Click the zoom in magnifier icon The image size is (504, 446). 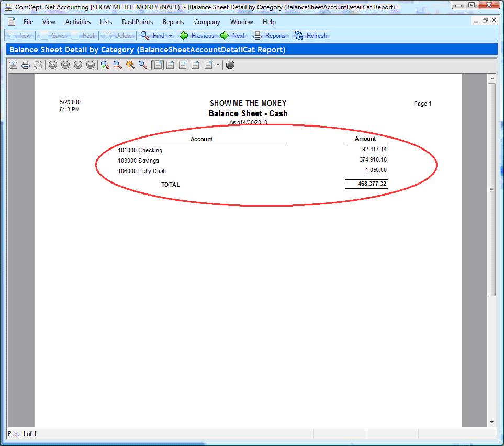[105, 65]
